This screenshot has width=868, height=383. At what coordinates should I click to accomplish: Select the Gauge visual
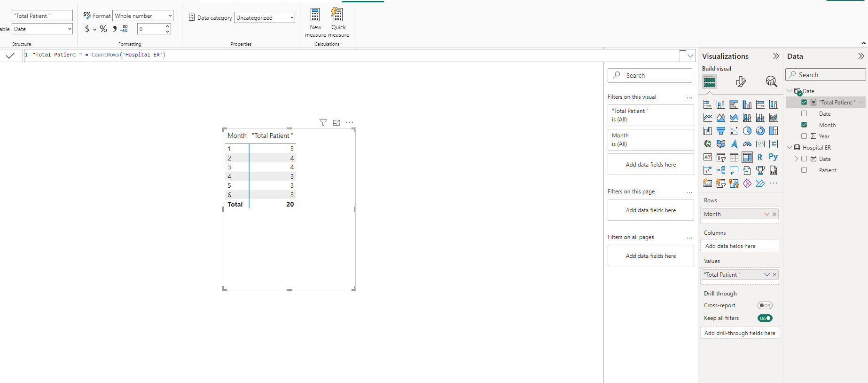(x=747, y=144)
